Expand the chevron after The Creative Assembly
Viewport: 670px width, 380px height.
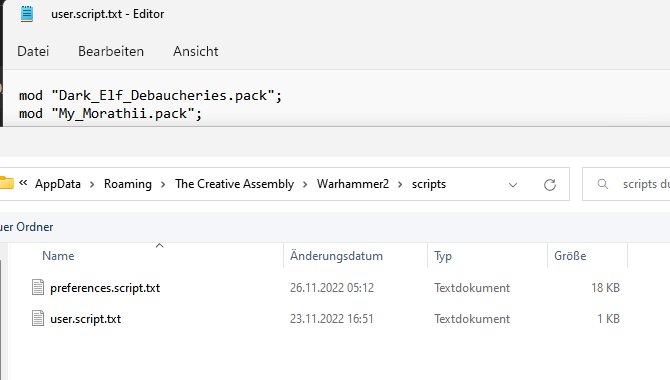pyautogui.click(x=305, y=185)
